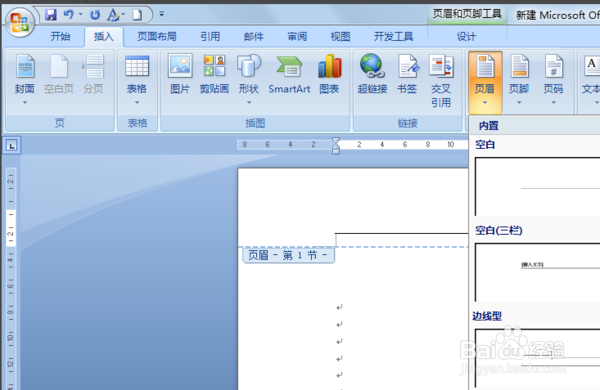Open the 审阅 tab
This screenshot has width=600, height=390.
(x=297, y=36)
